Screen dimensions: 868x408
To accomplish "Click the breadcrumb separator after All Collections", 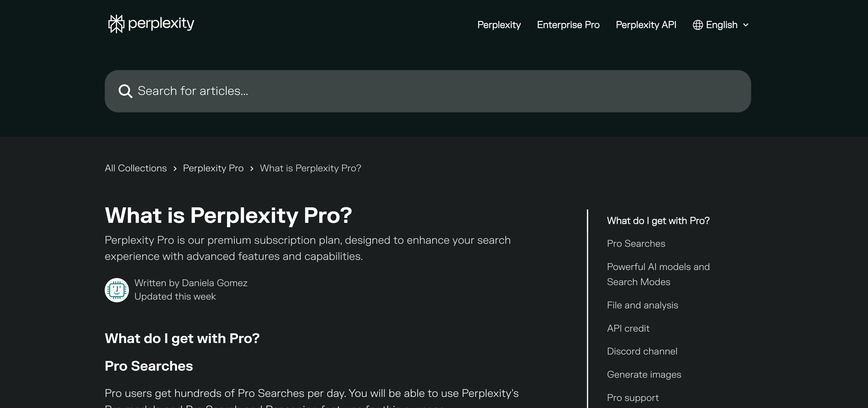I will 175,168.
